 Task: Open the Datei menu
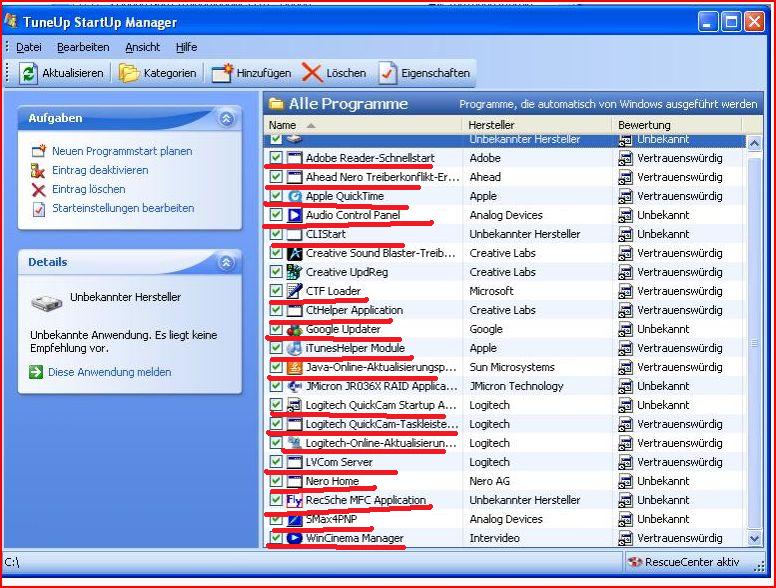(29, 48)
